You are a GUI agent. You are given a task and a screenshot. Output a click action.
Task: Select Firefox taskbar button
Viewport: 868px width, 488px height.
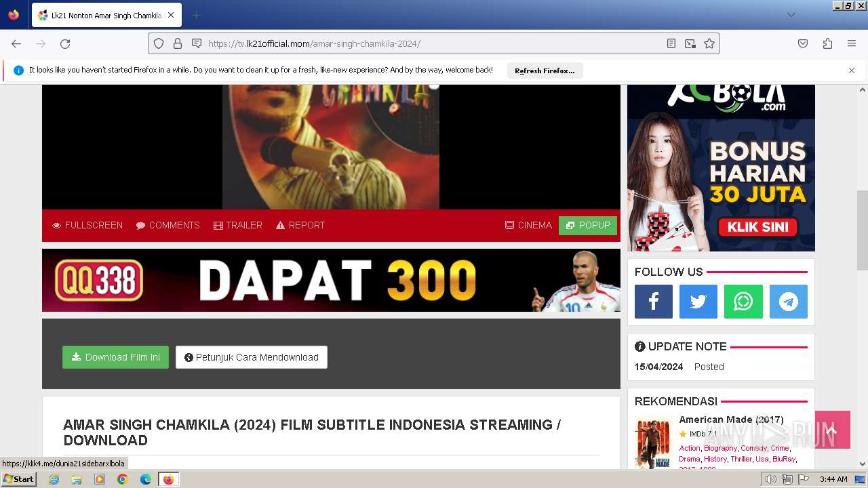pos(168,479)
